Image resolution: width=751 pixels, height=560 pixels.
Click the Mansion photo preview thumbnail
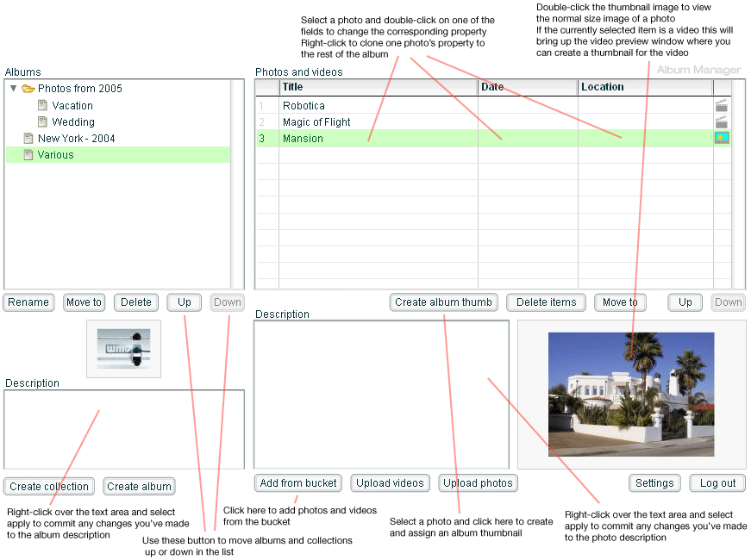coord(631,395)
